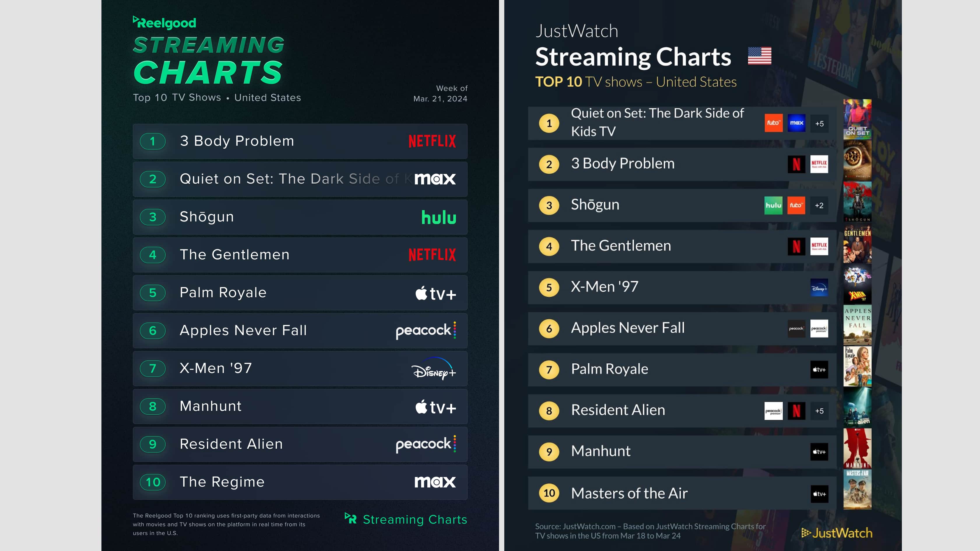Expand +5 more providers for Resident Alien
This screenshot has height=551, width=980.
point(819,411)
